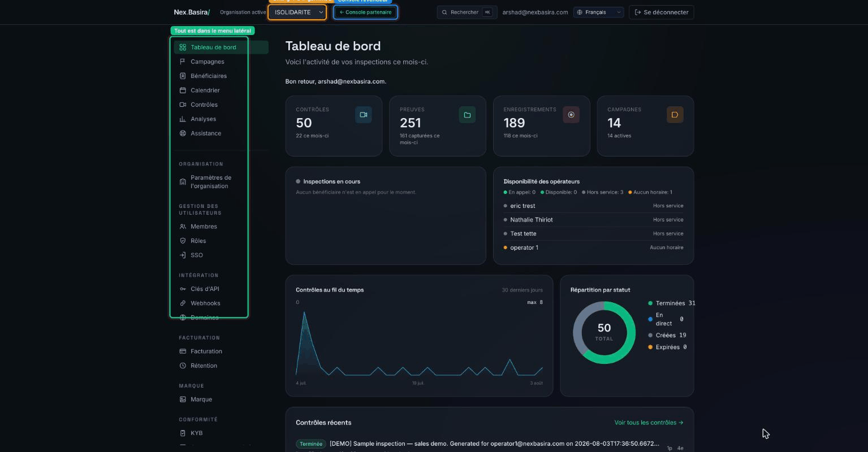Screen dimensions: 868x452
Task: Click the Clés d'API key icon
Action: (183, 289)
